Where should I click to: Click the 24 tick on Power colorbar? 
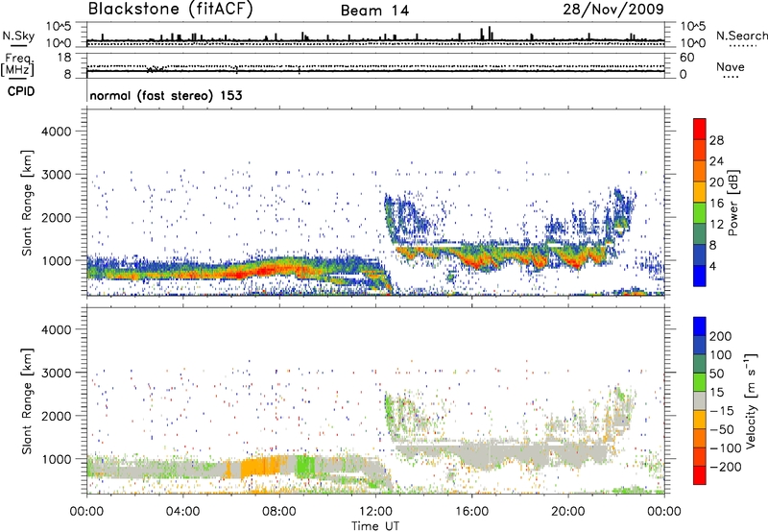click(716, 161)
